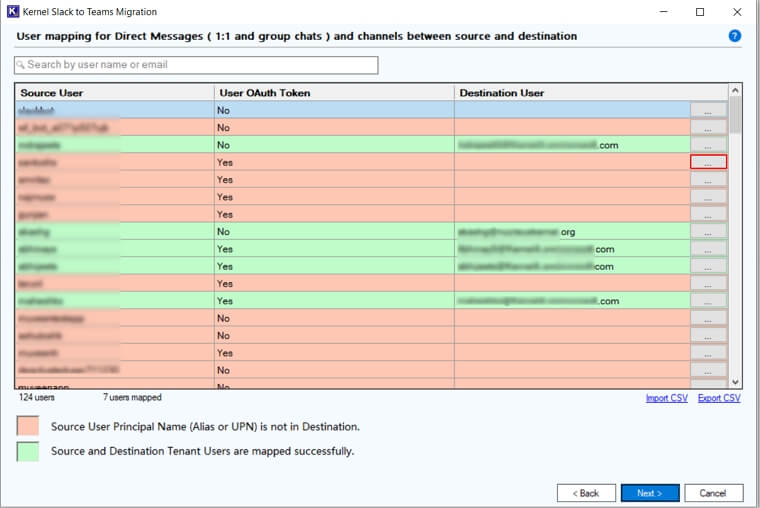Open the Import CSV link
The width and height of the screenshot is (760, 508).
pos(666,398)
